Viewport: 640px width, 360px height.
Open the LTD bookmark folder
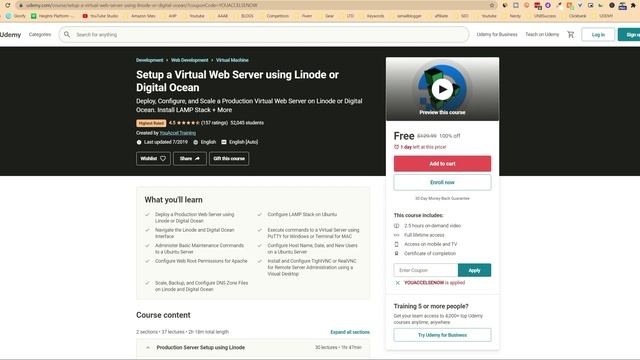point(347,16)
